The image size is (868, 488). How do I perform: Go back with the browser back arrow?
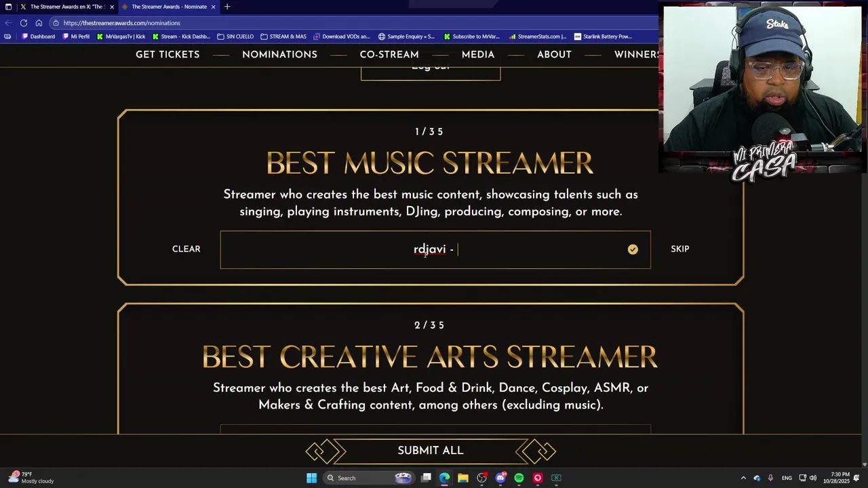(8, 23)
